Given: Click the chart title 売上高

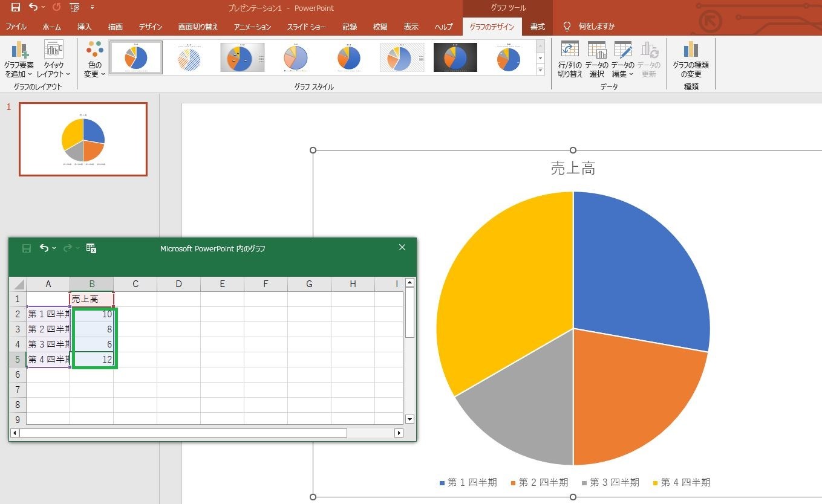Looking at the screenshot, I should (x=573, y=168).
